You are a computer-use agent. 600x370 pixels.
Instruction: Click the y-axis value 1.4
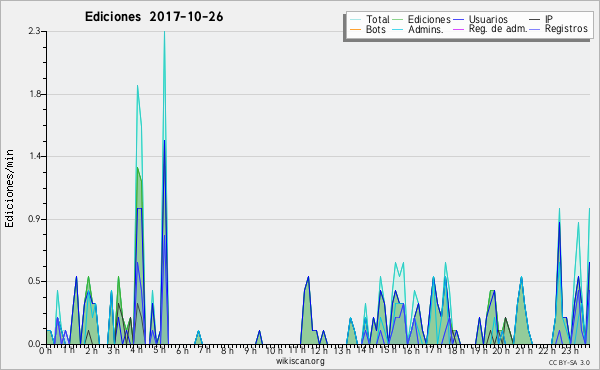(x=34, y=156)
